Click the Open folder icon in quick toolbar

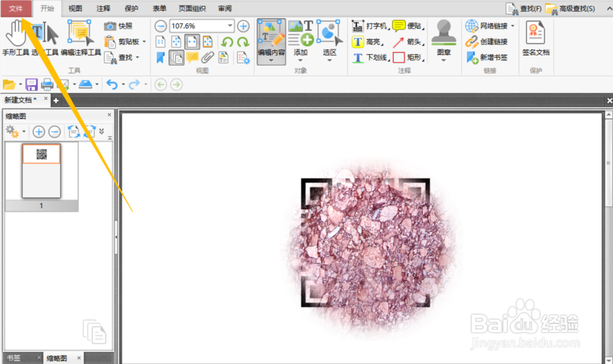9,85
